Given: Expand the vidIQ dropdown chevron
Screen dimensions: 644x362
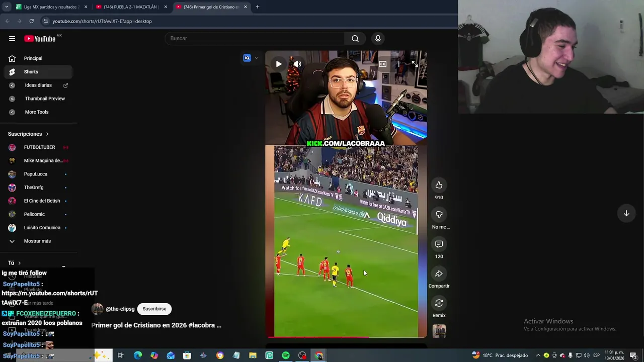Looking at the screenshot, I should click(257, 58).
